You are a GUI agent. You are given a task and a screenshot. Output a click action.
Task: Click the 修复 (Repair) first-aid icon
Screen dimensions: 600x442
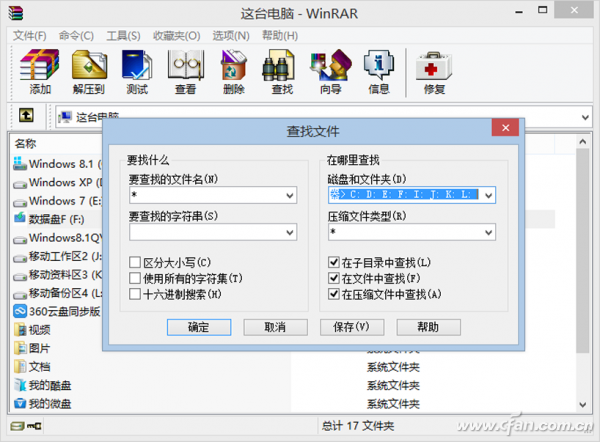point(434,66)
